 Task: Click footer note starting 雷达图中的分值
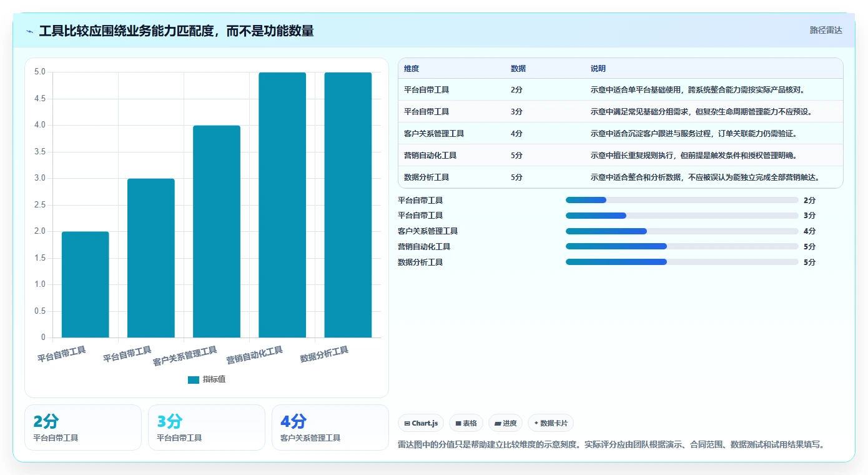pos(613,445)
